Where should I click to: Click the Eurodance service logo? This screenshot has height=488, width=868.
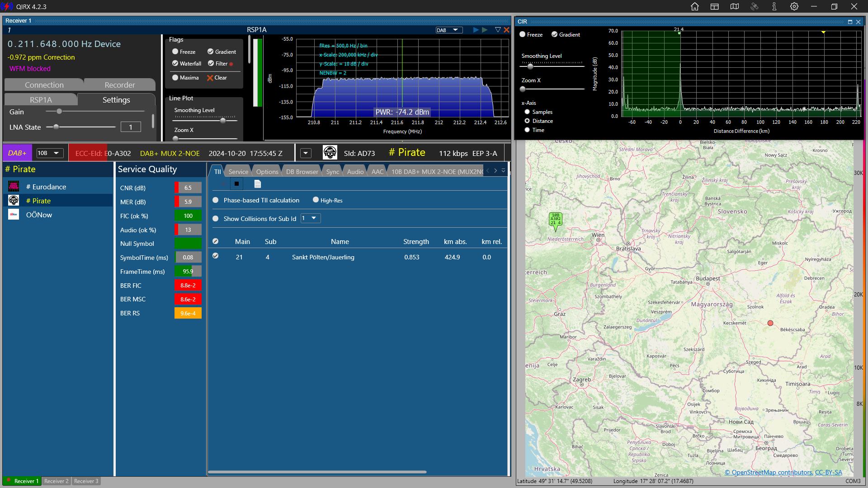pyautogui.click(x=14, y=186)
